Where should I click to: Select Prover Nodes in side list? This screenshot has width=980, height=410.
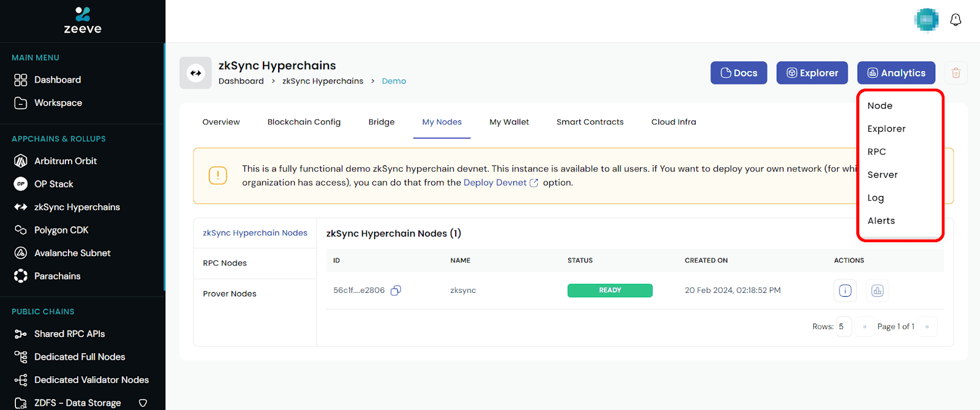coord(255,294)
